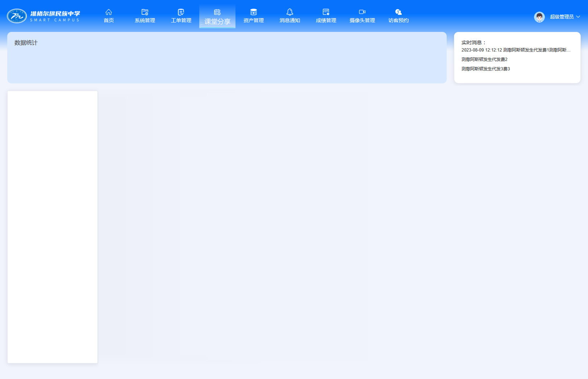
Task: Expand the user menu chevron arrow
Action: 578,17
